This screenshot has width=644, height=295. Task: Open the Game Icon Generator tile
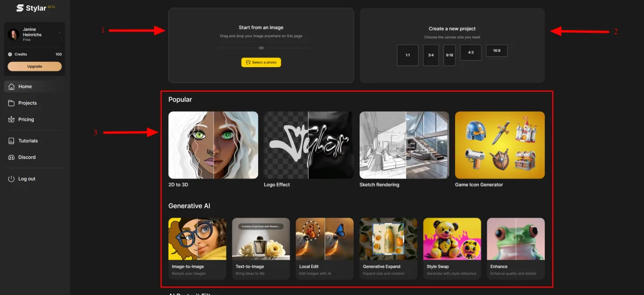pyautogui.click(x=500, y=145)
